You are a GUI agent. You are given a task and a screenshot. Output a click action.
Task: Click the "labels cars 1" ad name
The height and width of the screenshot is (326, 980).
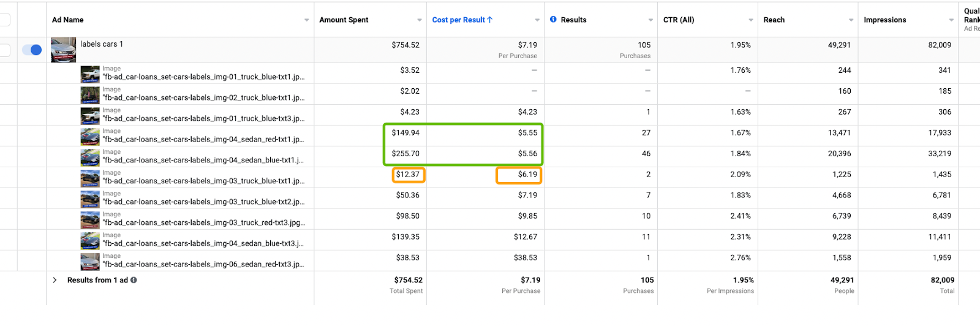point(102,44)
